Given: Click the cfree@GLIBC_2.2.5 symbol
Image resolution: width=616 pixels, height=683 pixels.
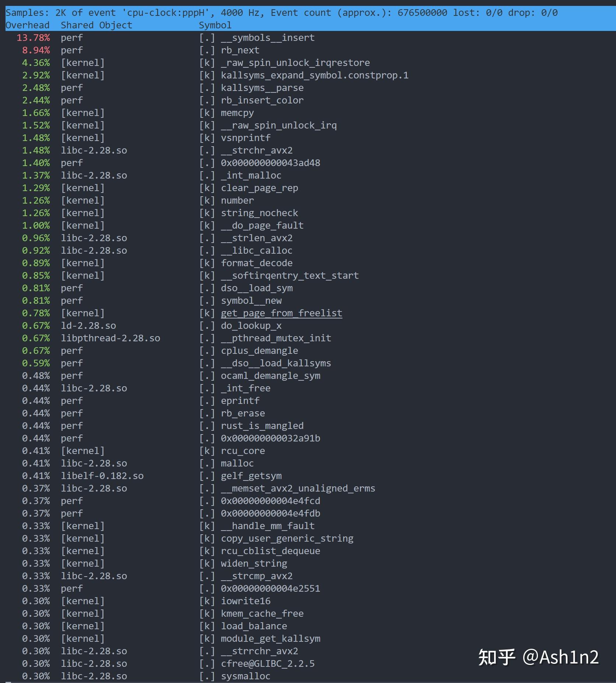Looking at the screenshot, I should pyautogui.click(x=268, y=664).
